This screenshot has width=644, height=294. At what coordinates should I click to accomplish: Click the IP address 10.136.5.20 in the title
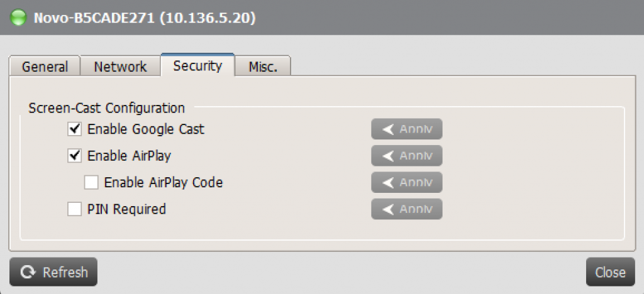207,18
